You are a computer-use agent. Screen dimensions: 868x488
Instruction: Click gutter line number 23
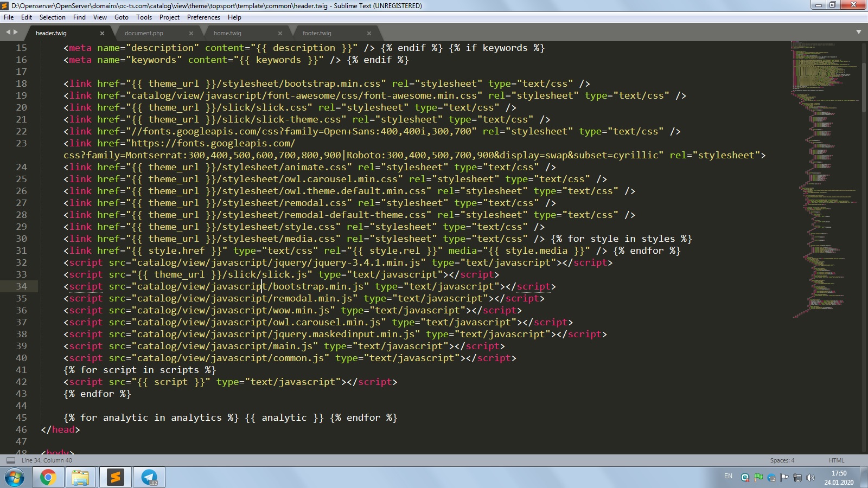[21, 143]
